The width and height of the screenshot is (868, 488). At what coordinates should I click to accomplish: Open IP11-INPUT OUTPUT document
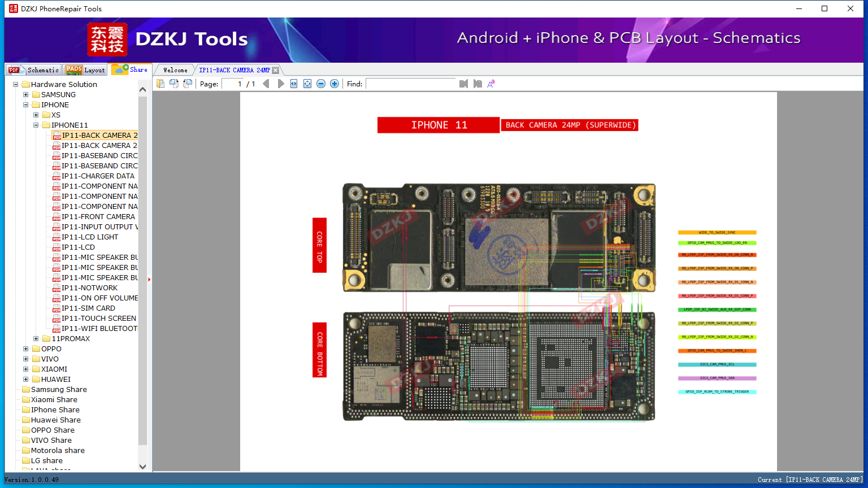tap(99, 227)
